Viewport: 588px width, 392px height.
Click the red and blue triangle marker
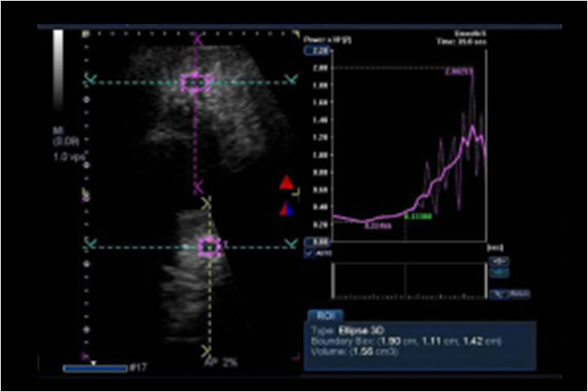tap(285, 208)
